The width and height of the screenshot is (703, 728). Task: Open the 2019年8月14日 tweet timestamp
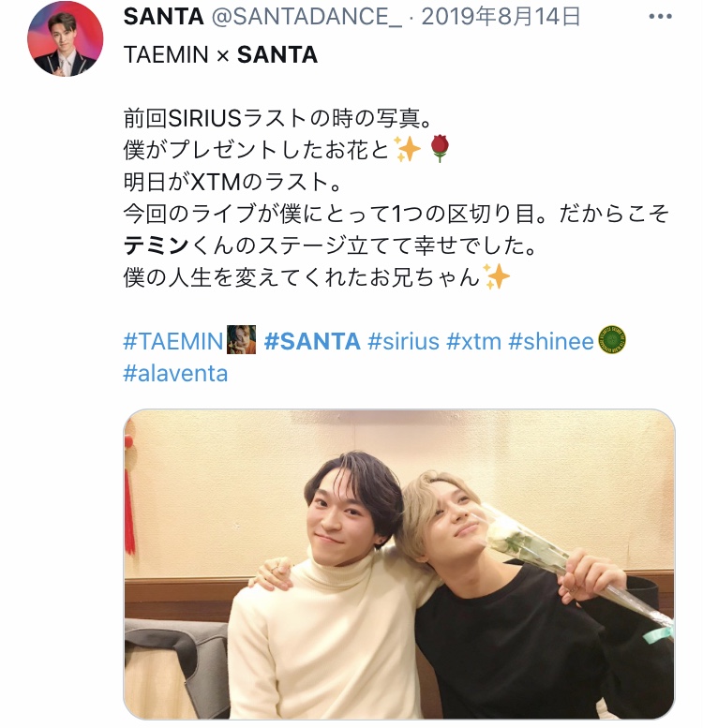pos(501,17)
